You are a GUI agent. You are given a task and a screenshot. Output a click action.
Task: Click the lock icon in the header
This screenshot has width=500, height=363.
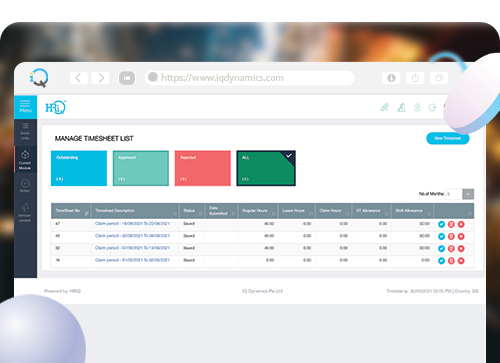(x=417, y=107)
